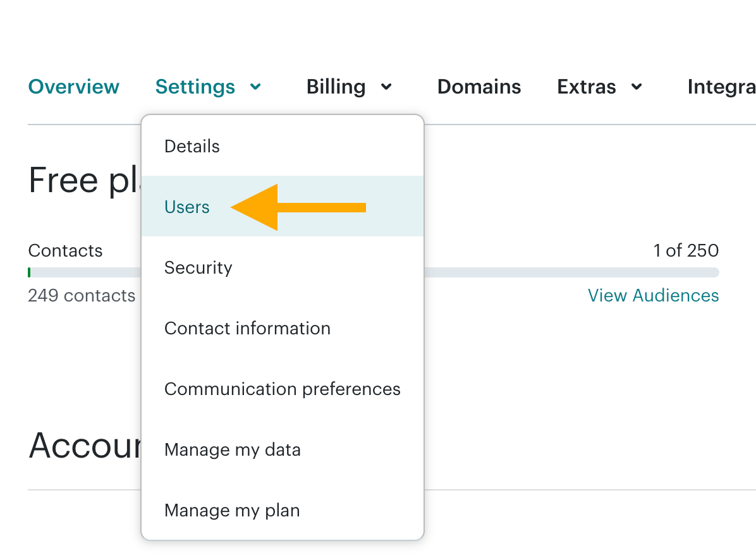
Task: Go to the Domains tab
Action: pos(479,87)
